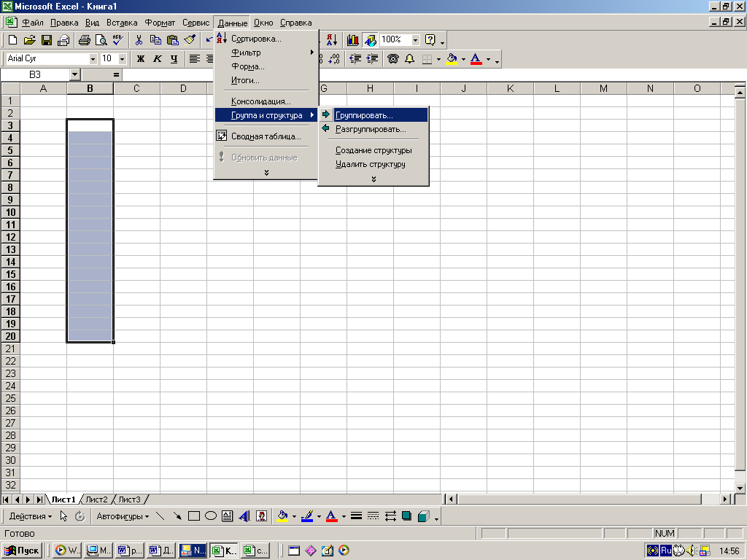The width and height of the screenshot is (747, 560).
Task: Switch to the Лист2 sheet tab
Action: [x=96, y=499]
